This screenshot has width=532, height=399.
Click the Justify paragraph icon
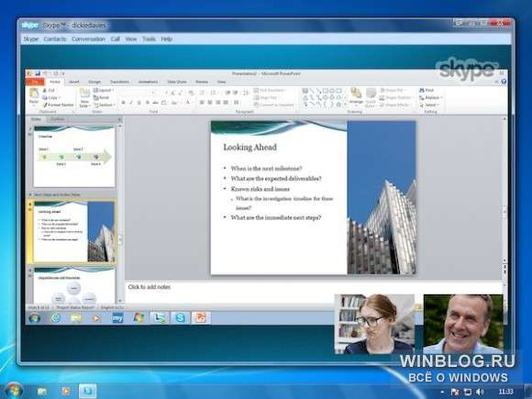[226, 102]
